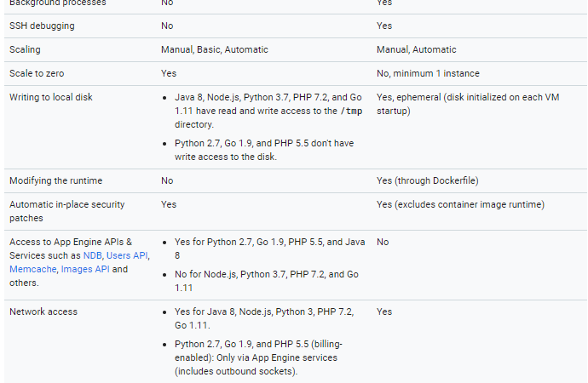Screen dimensions: 588x383
Task: Click 'Yes (excludes container image runtime)' cell
Action: [460, 204]
